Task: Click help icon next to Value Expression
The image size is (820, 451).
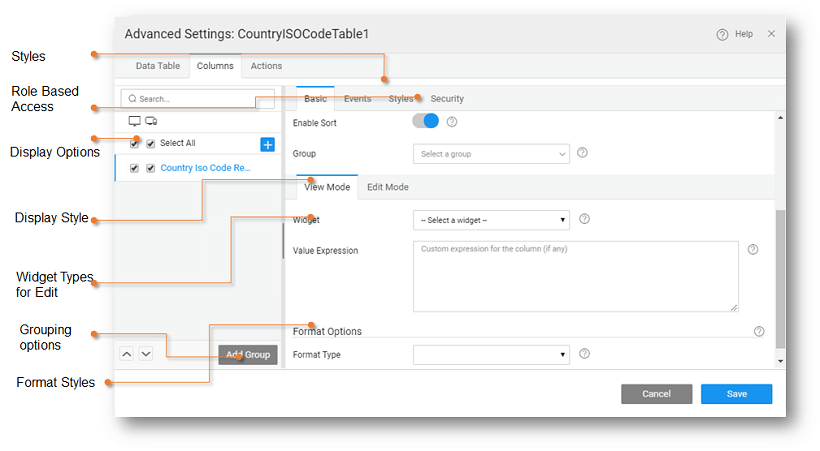Action: pos(753,250)
